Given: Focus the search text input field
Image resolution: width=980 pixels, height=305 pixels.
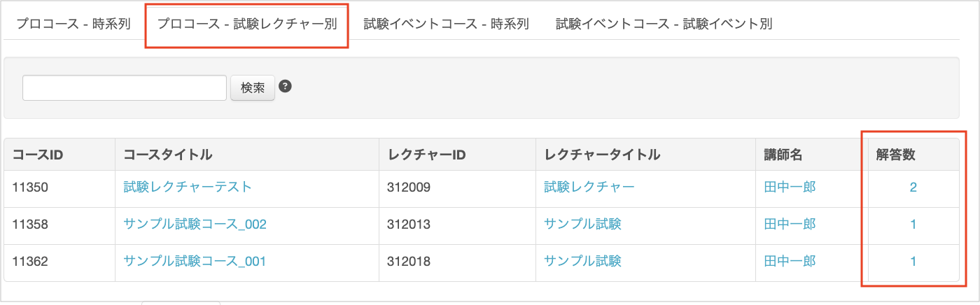Looking at the screenshot, I should pyautogui.click(x=125, y=88).
